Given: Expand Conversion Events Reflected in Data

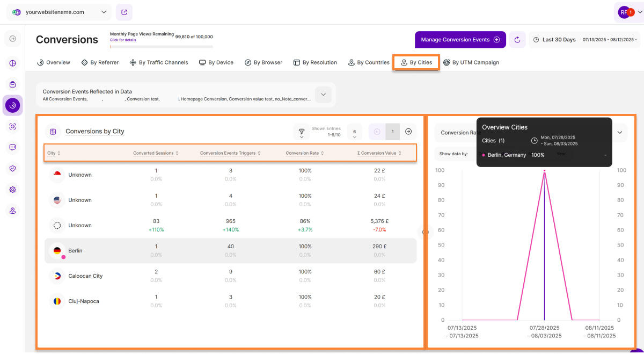Looking at the screenshot, I should tap(323, 95).
